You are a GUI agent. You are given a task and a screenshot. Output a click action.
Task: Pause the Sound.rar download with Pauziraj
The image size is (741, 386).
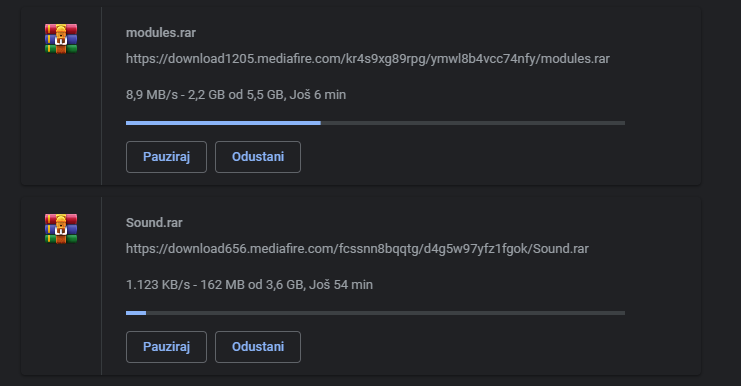[x=166, y=347]
